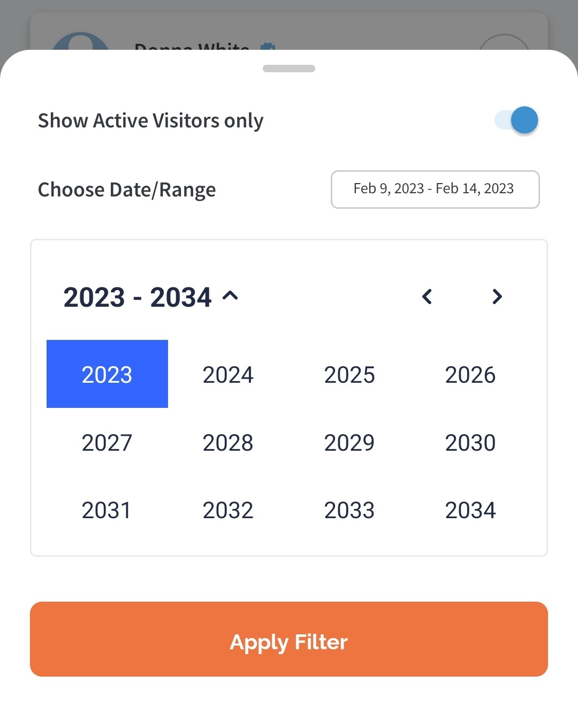Select year 2027
This screenshot has width=578, height=728.
[x=107, y=443]
